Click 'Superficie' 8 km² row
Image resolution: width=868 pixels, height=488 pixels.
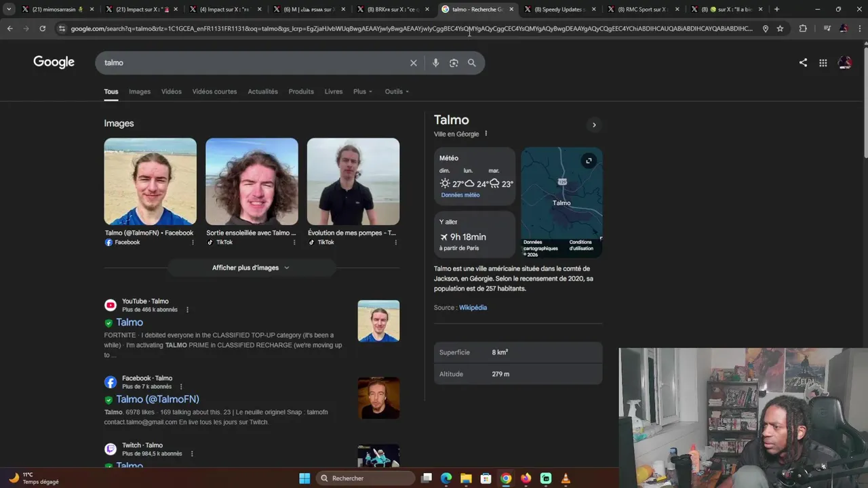tap(518, 352)
